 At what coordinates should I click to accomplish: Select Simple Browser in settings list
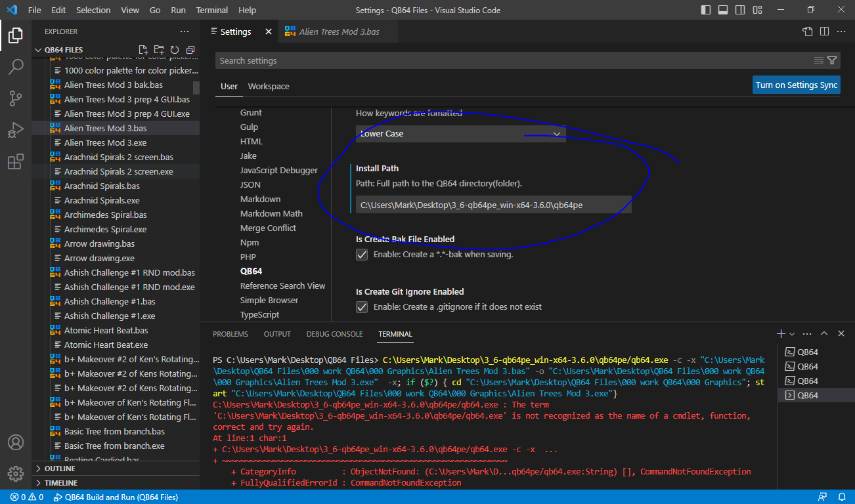click(269, 300)
